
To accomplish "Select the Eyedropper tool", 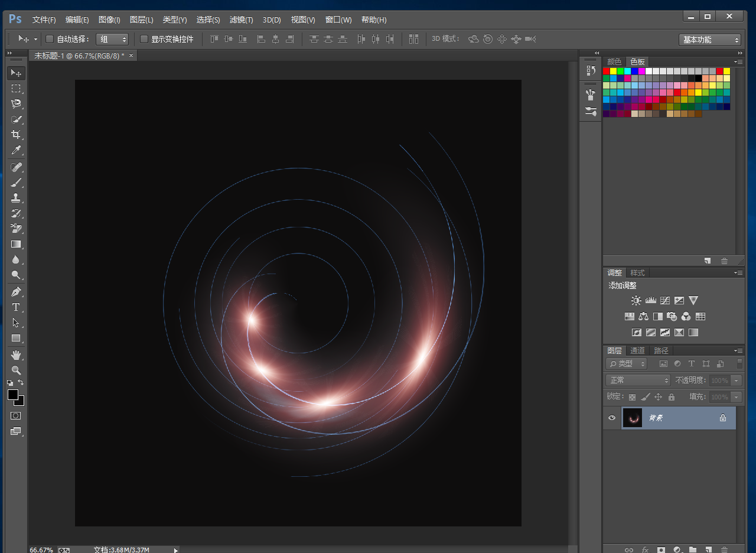I will [x=16, y=150].
